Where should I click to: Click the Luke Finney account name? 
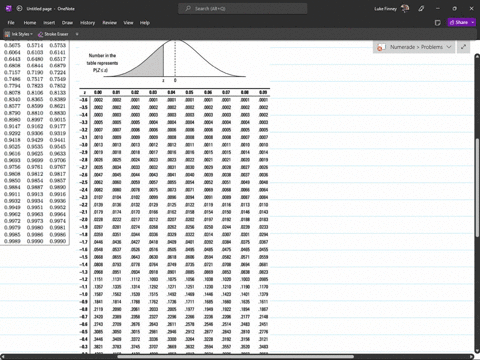click(x=385, y=9)
